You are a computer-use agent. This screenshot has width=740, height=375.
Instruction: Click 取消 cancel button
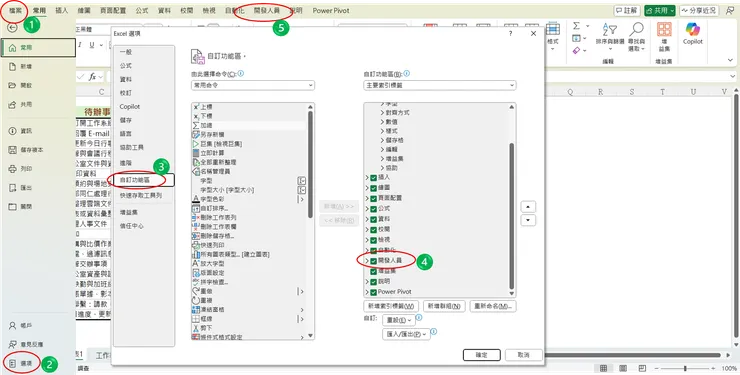coord(523,355)
